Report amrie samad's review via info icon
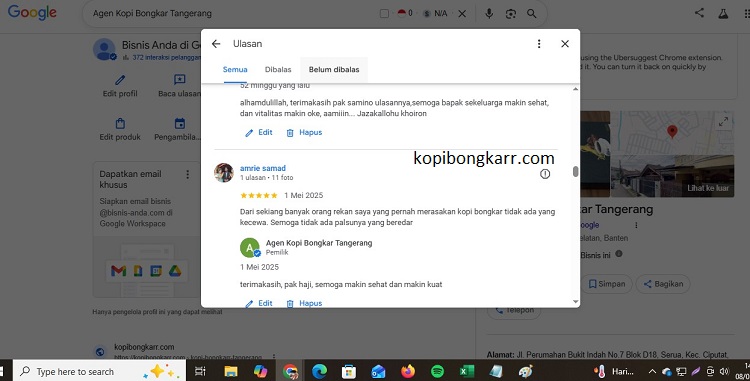This screenshot has width=750, height=381. [x=545, y=174]
